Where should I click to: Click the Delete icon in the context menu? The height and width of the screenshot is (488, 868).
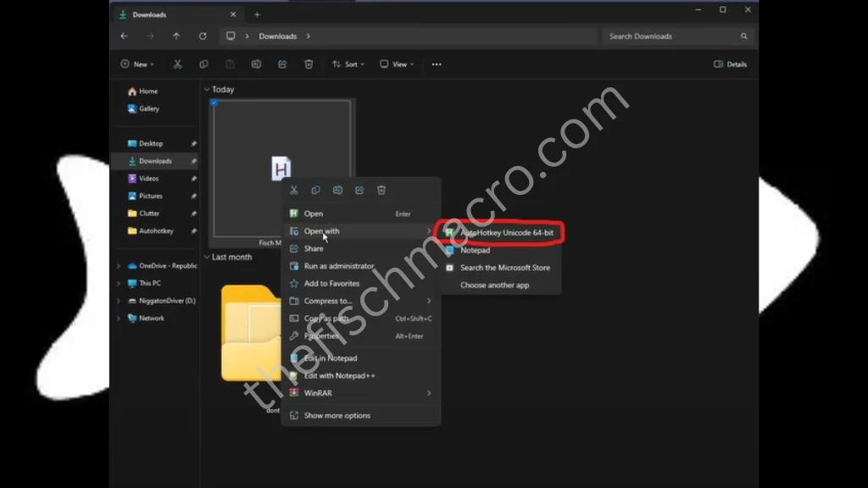pos(381,191)
